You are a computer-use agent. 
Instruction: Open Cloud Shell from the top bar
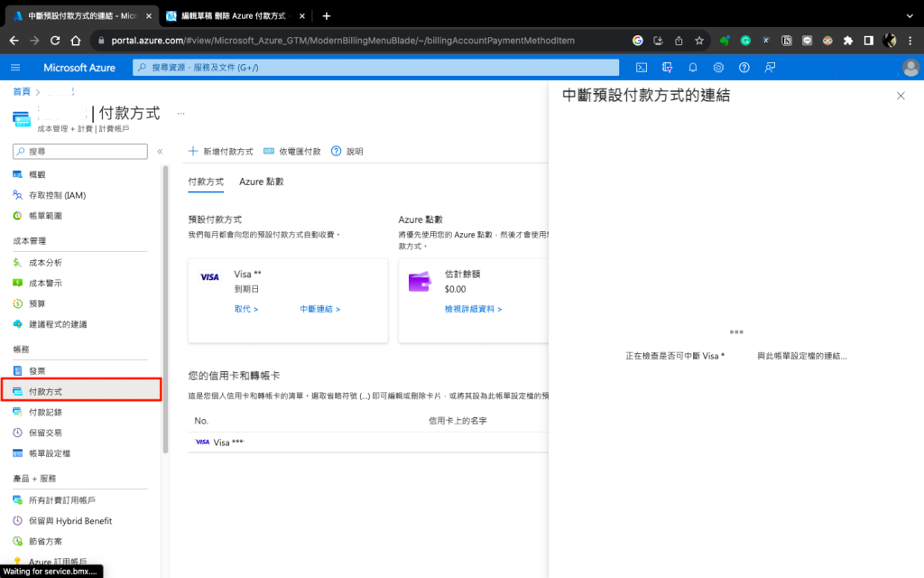click(642, 67)
